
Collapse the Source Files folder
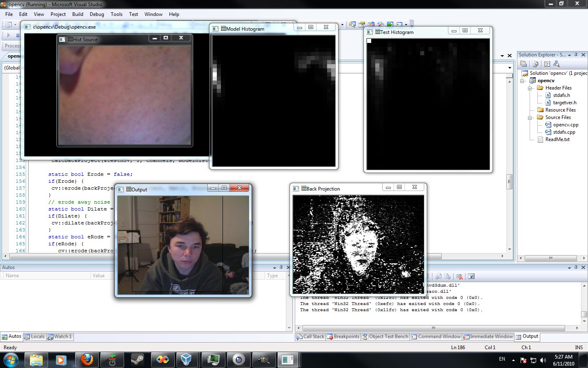point(530,117)
